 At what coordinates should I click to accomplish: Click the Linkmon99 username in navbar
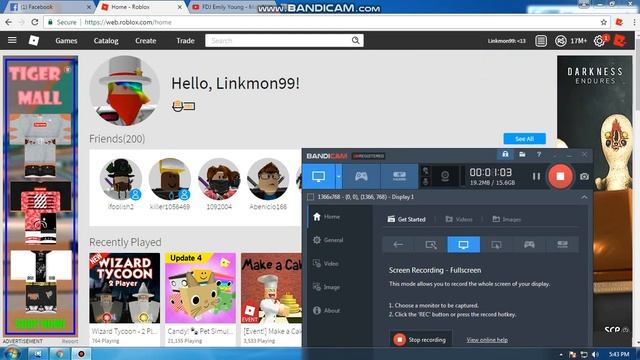tap(507, 41)
